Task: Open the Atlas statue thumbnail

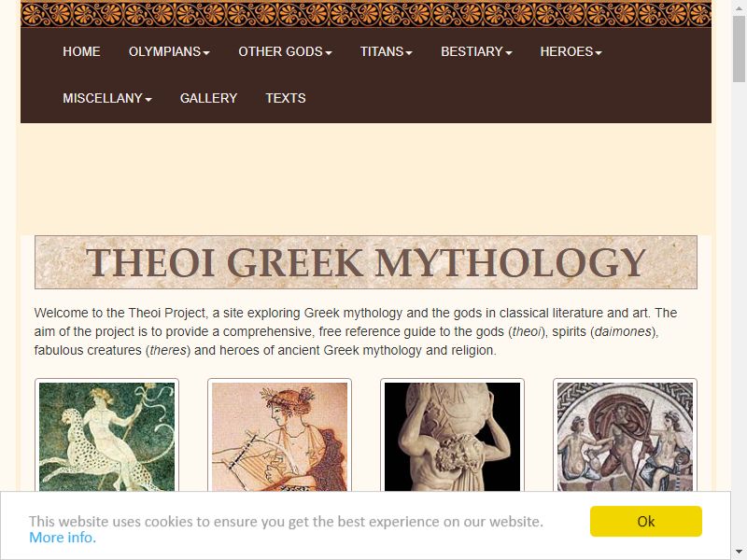Action: tap(452, 436)
